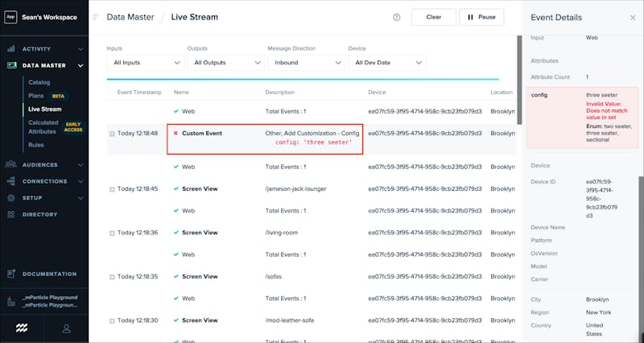Click the Brooklyn city value in details
Screen dimensions: 644x343
[597, 300]
